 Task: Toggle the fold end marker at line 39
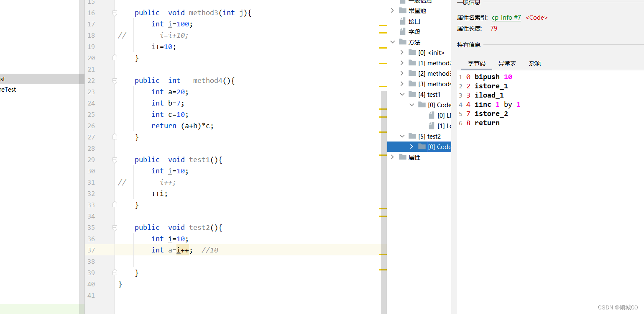click(x=115, y=273)
